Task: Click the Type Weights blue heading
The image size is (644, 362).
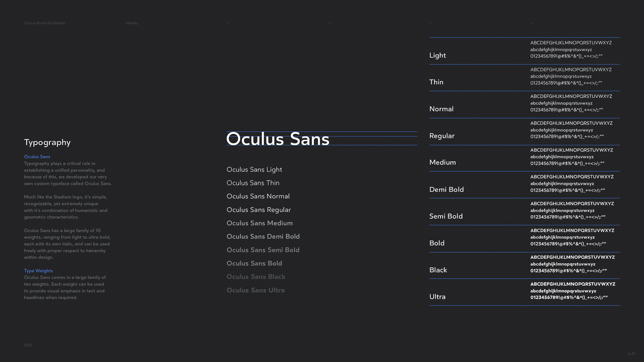Action: [x=39, y=271]
